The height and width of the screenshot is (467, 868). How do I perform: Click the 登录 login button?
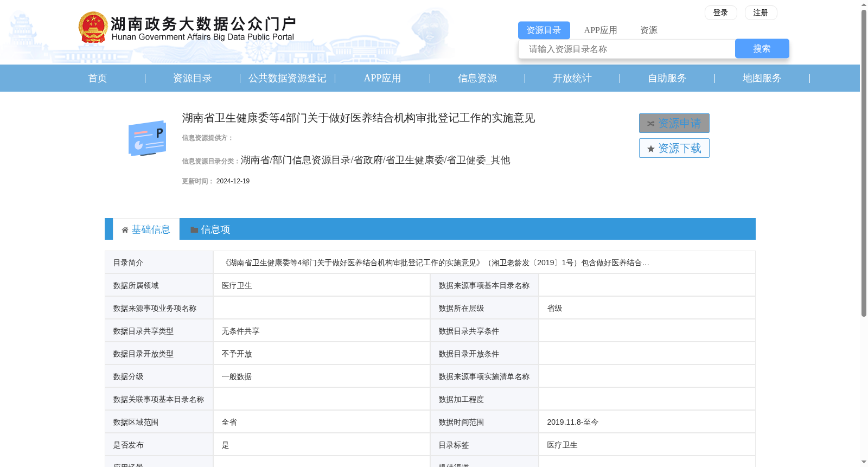tap(720, 12)
